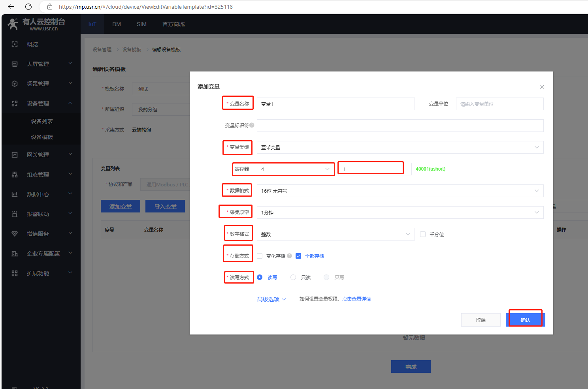Image resolution: width=588 pixels, height=389 pixels.
Task: Expand the 高级选项 section
Action: coord(271,299)
